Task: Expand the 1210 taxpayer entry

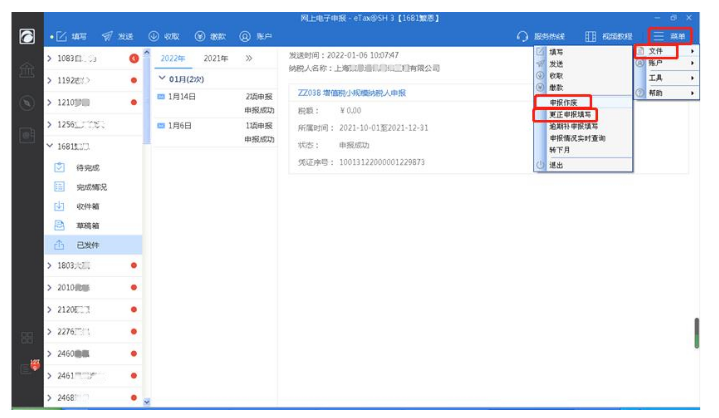Action: (x=50, y=102)
